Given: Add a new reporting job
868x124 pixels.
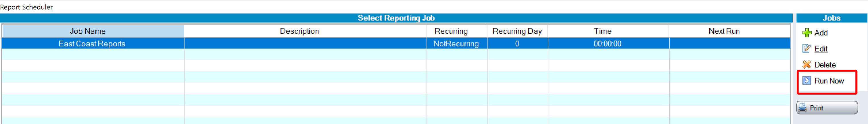Looking at the screenshot, I should [821, 33].
